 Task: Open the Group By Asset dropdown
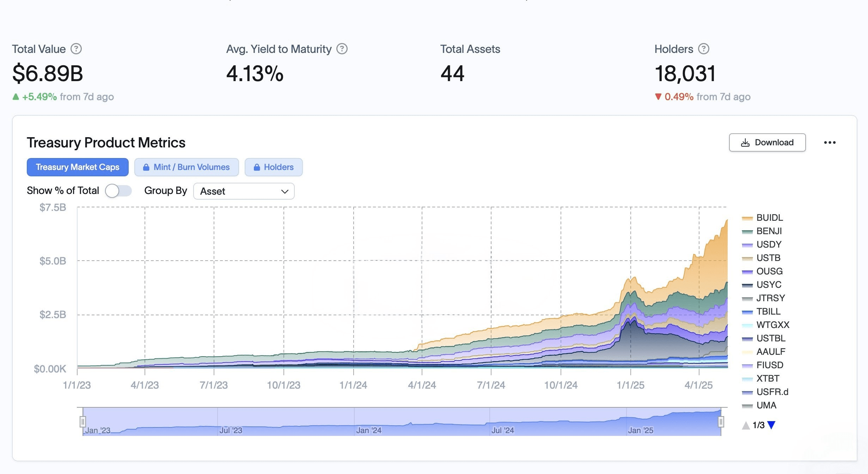coord(244,191)
